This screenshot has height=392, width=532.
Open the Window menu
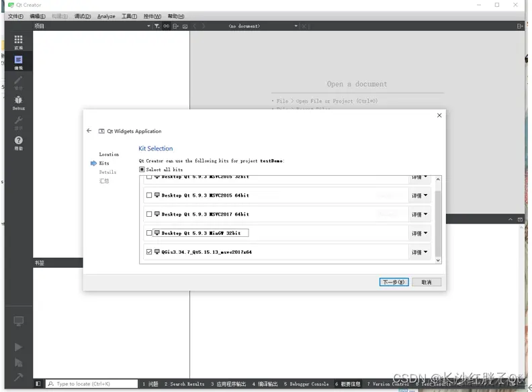tap(152, 16)
